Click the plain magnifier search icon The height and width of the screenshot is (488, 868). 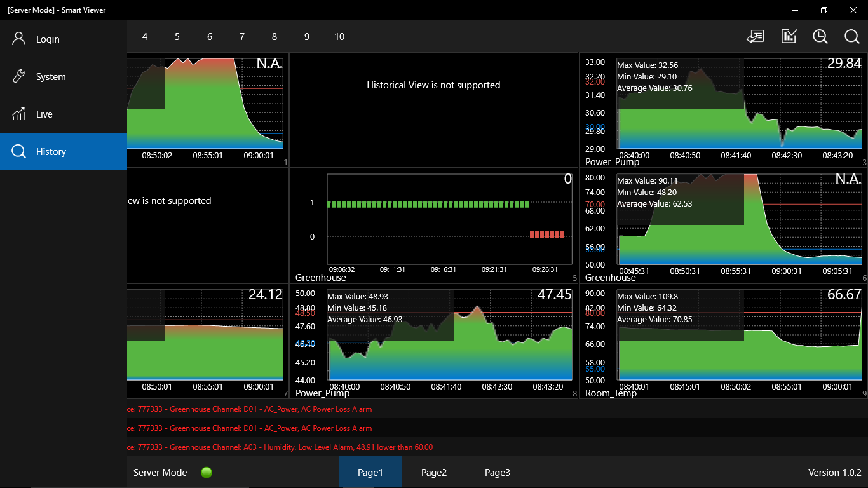(852, 36)
